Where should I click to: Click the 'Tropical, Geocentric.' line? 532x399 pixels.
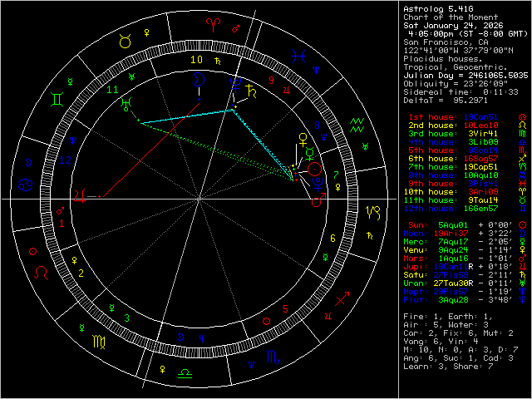click(456, 67)
